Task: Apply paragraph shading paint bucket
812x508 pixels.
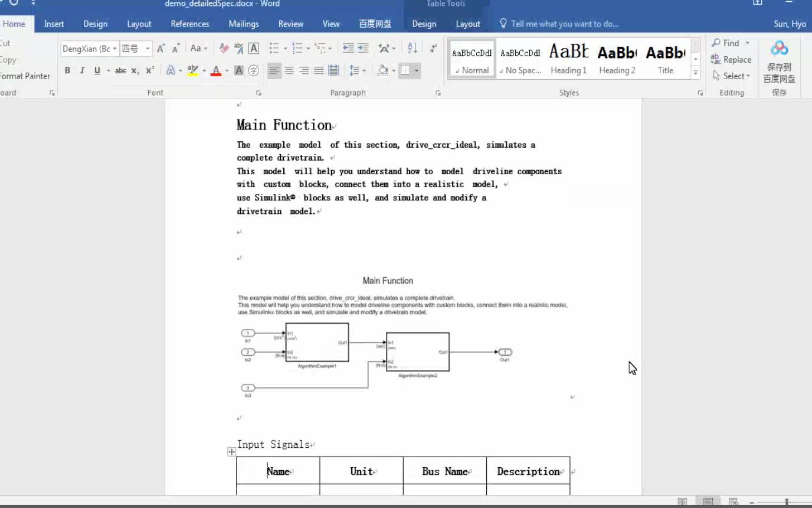Action: click(x=382, y=70)
